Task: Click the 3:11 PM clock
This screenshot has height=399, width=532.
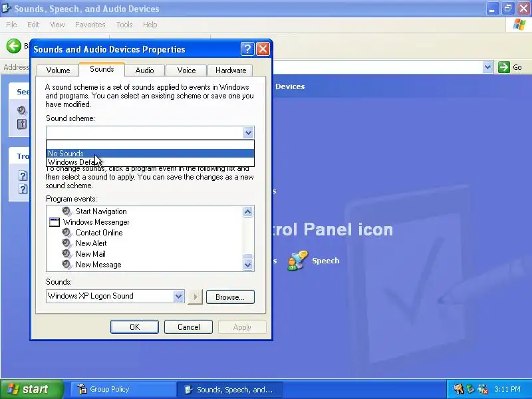Action: 507,389
